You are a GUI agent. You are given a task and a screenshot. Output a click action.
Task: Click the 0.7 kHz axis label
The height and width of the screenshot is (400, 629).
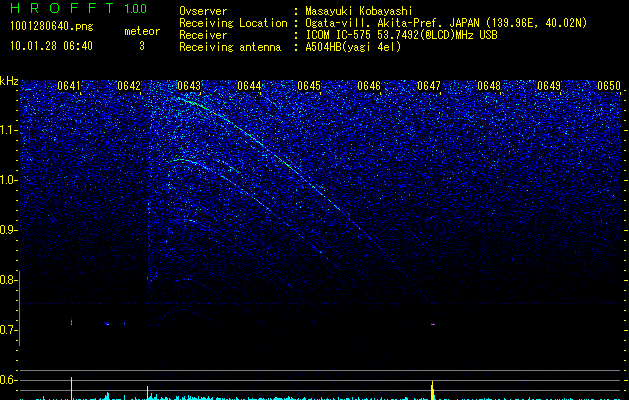point(9,330)
